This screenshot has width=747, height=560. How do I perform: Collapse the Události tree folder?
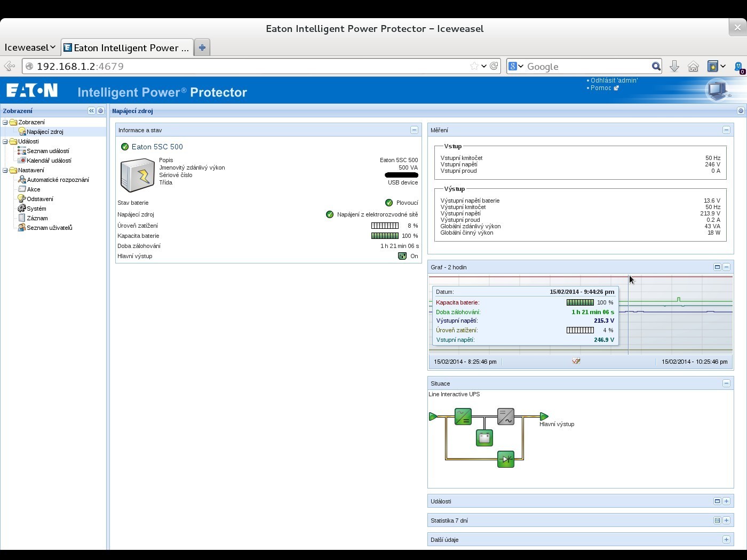coord(5,141)
